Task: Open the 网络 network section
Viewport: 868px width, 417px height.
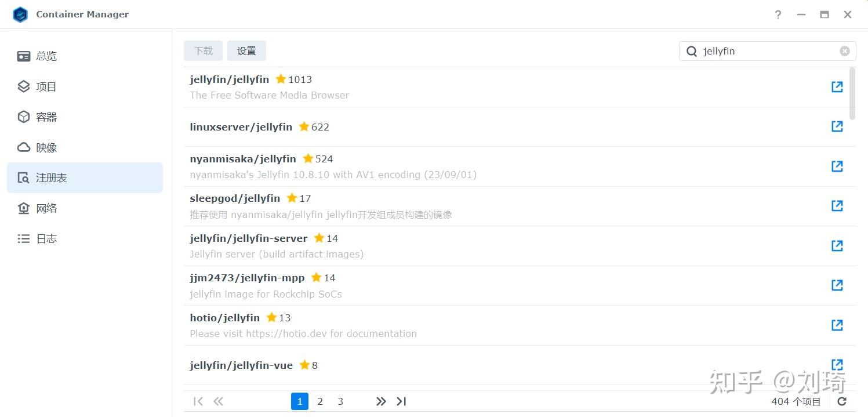Action: point(85,208)
